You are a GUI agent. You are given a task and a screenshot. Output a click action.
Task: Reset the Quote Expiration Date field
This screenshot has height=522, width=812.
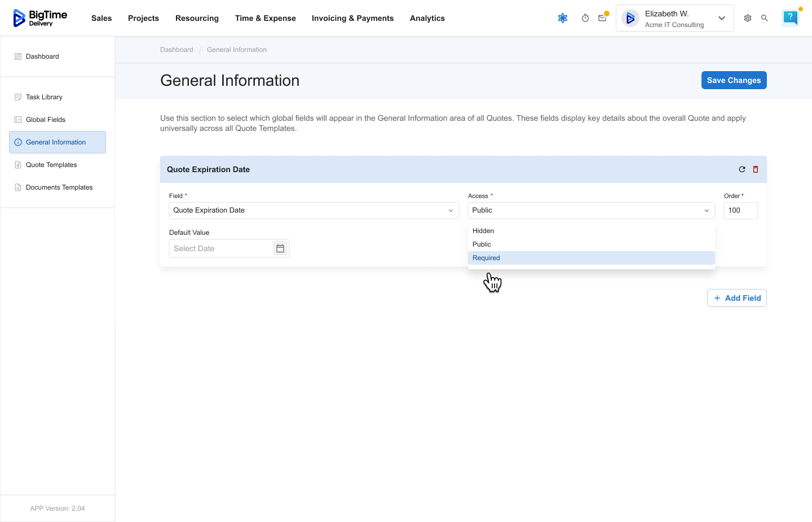(742, 169)
